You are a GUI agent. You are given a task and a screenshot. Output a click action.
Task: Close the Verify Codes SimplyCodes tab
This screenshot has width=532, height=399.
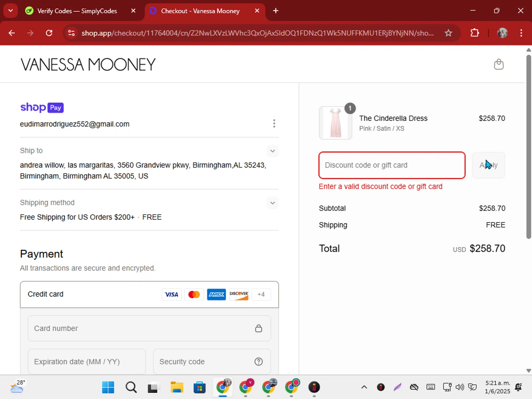tap(133, 11)
